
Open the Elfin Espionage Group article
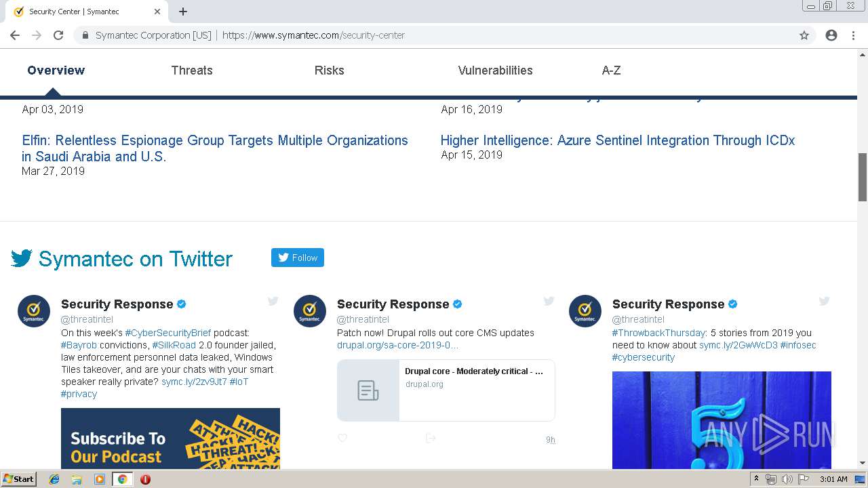coord(215,148)
